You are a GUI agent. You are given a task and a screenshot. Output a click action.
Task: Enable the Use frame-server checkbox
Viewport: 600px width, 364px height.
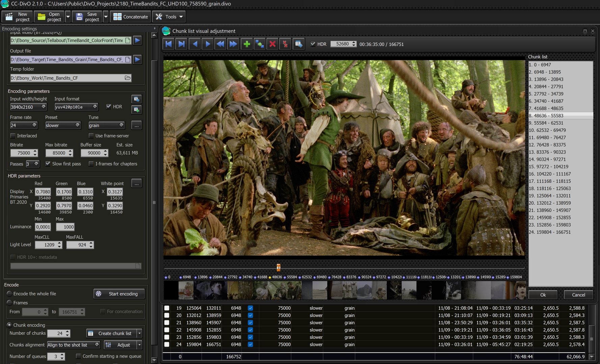(91, 136)
